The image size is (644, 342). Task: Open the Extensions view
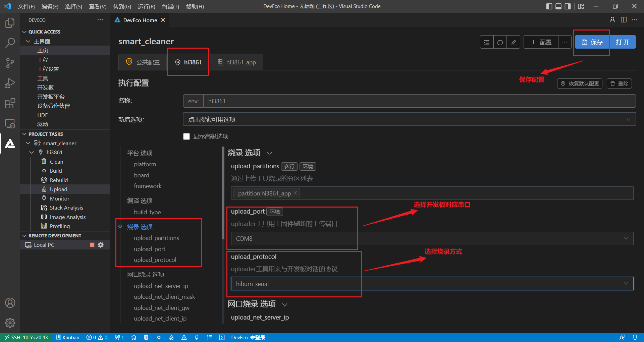tap(10, 103)
